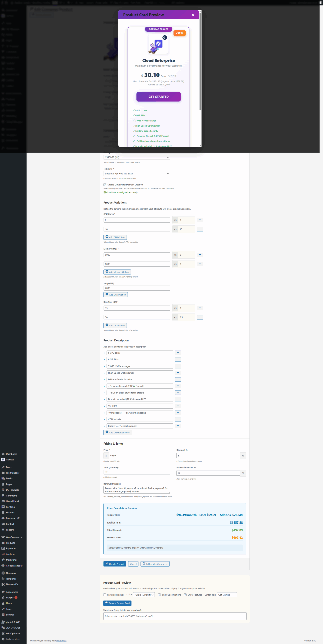Remove the 10 CPU cores option
323x644 pixels.
coord(200,229)
